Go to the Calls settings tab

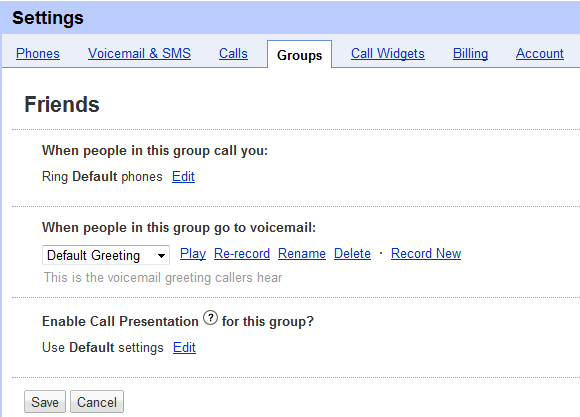[233, 54]
